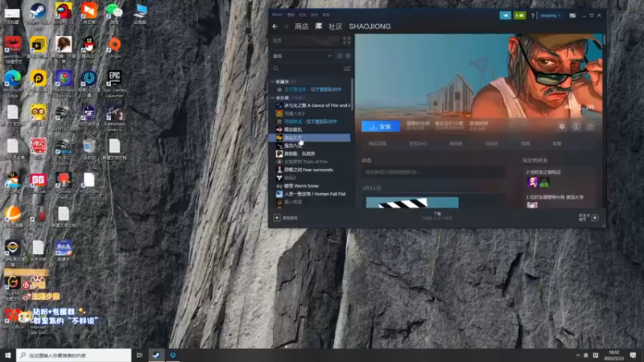Click the 添加游戏 add game button
This screenshot has height=362, width=644.
pos(286,218)
